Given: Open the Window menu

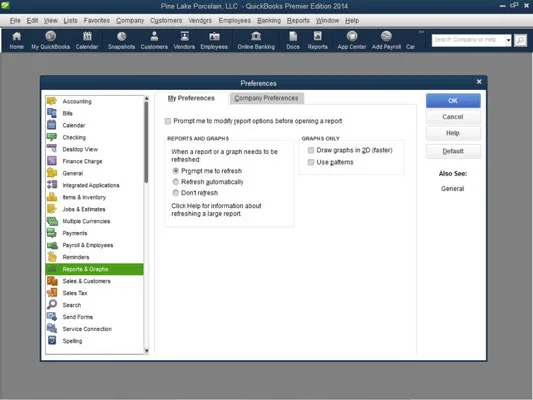Looking at the screenshot, I should 327,21.
